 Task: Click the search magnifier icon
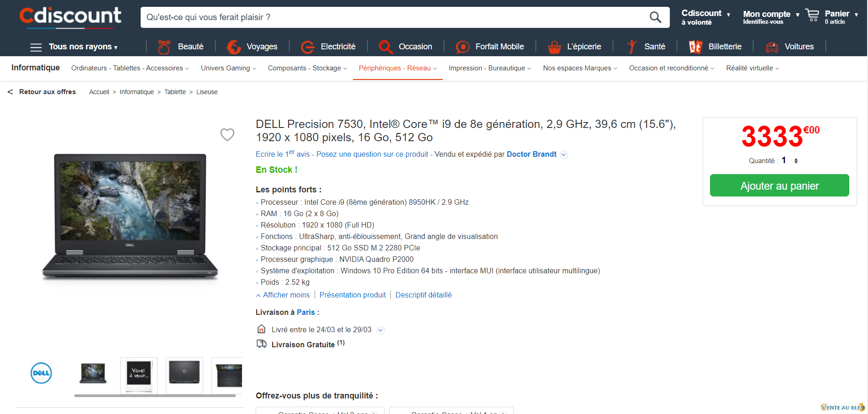655,17
